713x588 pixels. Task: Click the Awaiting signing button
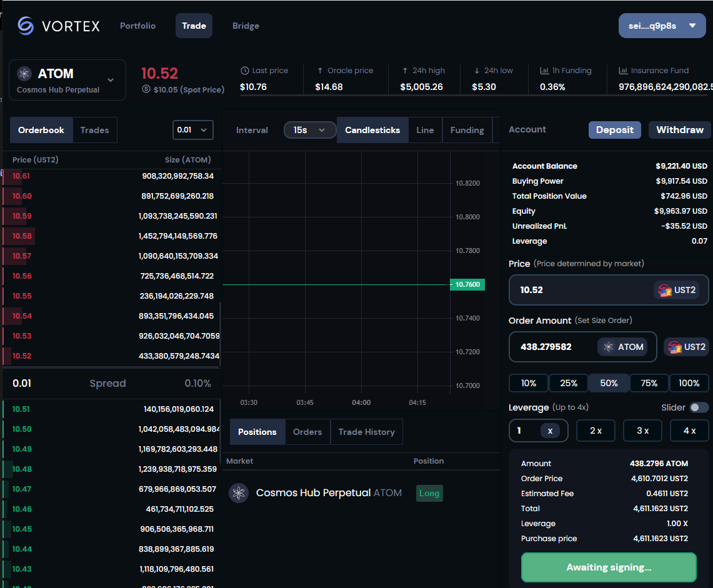click(x=609, y=567)
